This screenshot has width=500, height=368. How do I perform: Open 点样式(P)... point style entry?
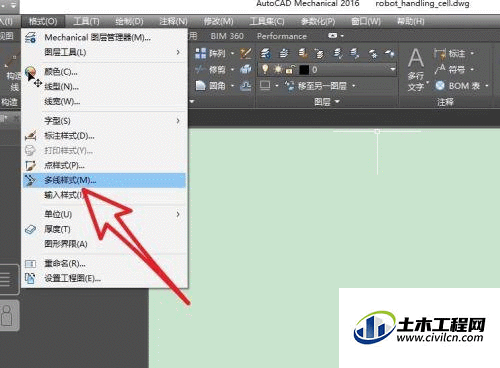[104, 165]
